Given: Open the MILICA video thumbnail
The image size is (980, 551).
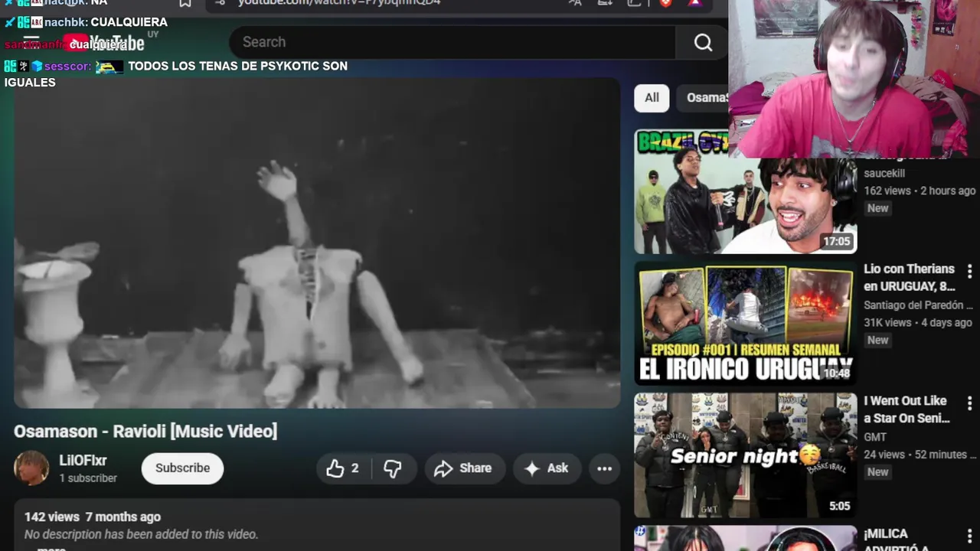Looking at the screenshot, I should point(745,538).
